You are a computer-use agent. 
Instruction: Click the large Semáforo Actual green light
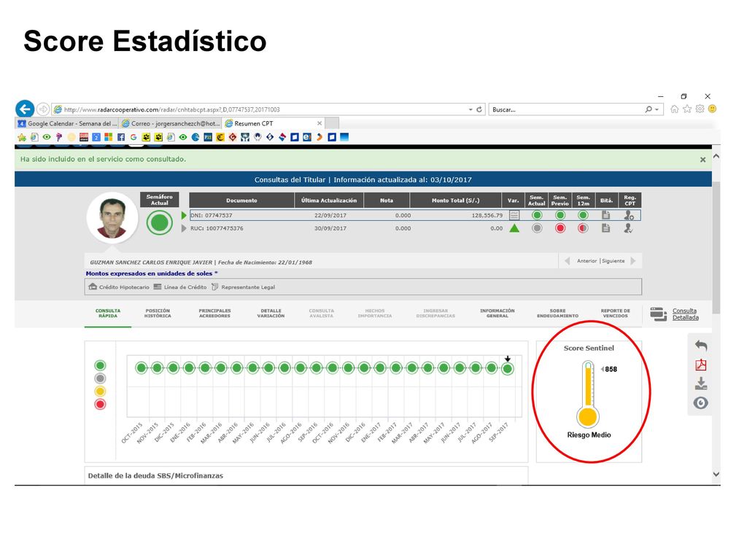tap(160, 222)
